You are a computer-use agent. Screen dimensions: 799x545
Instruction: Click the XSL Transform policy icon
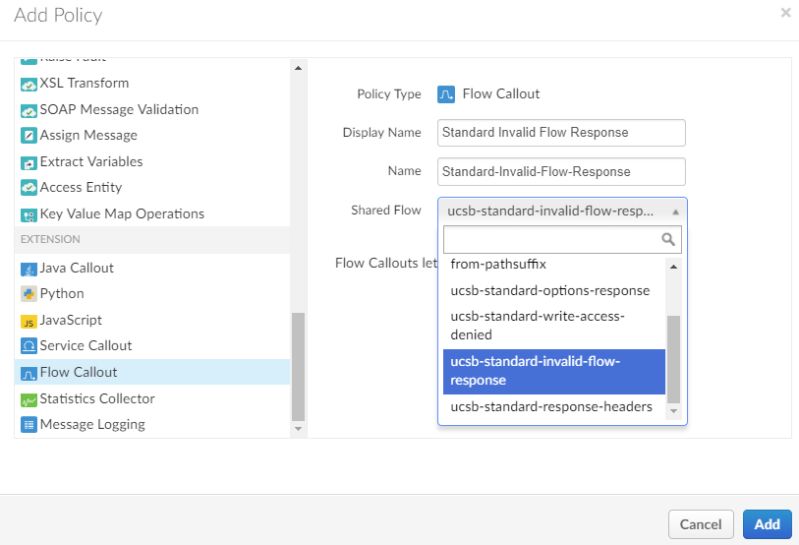(x=27, y=83)
